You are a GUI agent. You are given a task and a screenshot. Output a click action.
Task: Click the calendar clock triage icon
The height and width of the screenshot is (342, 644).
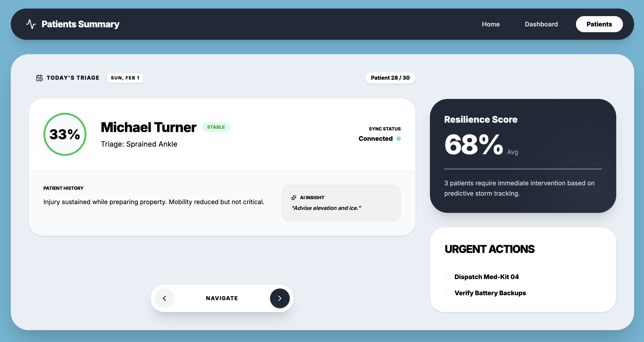click(39, 78)
